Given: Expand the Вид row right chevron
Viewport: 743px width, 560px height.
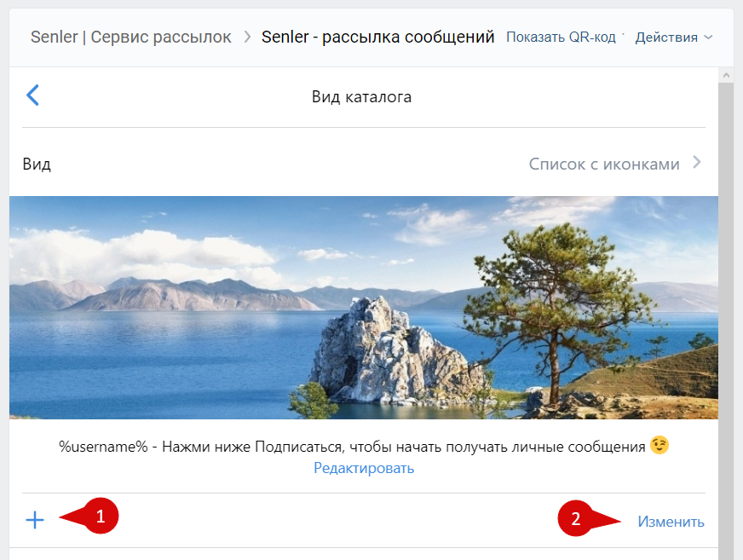Looking at the screenshot, I should pos(696,163).
